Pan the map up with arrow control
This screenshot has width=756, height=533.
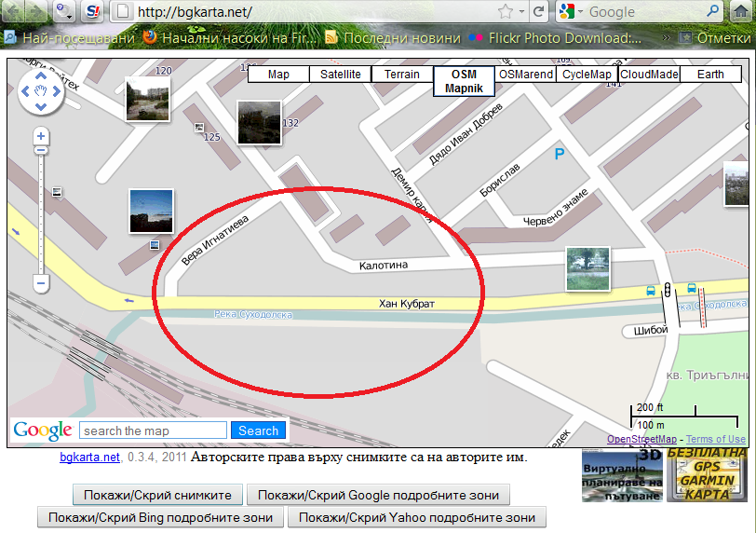(41, 76)
